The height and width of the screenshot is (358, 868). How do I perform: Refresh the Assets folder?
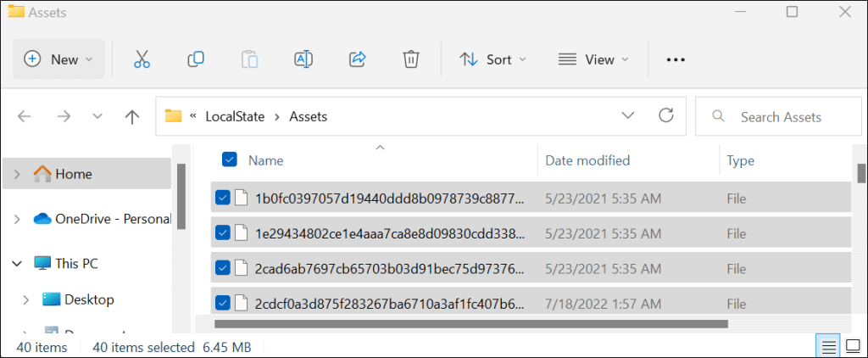pyautogui.click(x=666, y=116)
